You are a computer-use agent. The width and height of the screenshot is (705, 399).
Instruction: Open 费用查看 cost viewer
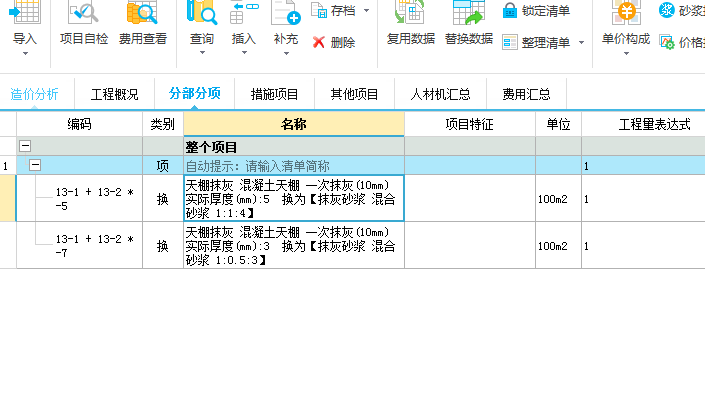143,22
